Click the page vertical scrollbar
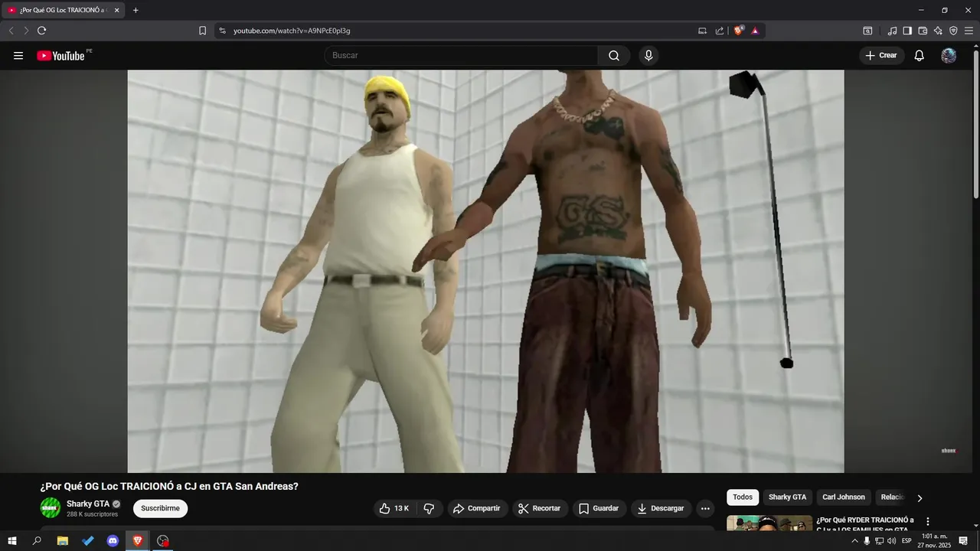980x551 pixels. (975, 122)
